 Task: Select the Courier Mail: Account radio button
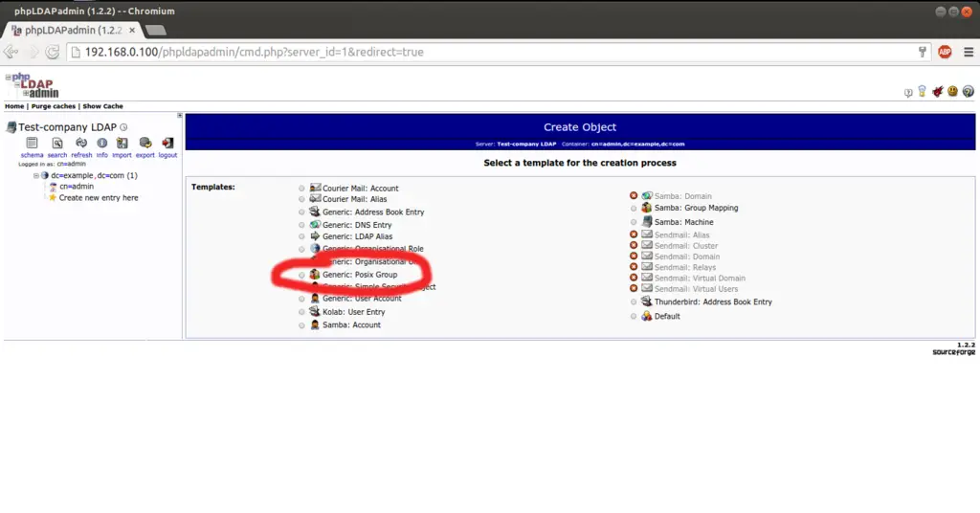click(301, 189)
